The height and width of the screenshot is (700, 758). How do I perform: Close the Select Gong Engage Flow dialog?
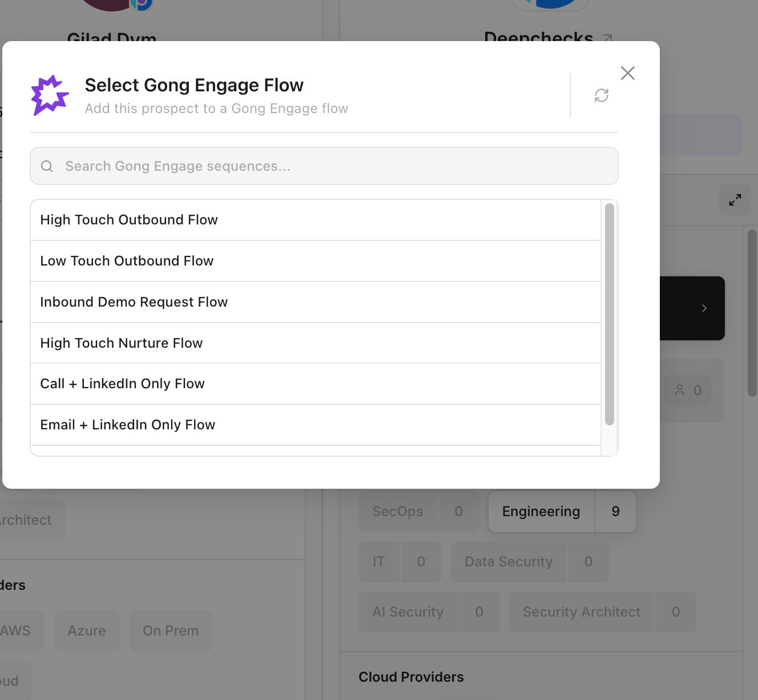coord(628,73)
